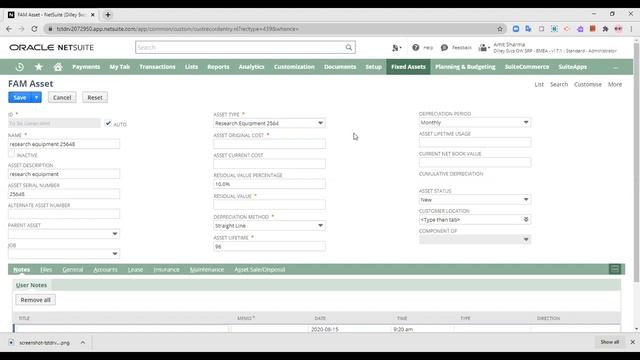Viewport: 640px width, 360px height.
Task: Click the Residual Value Percentage field
Action: tap(269, 184)
